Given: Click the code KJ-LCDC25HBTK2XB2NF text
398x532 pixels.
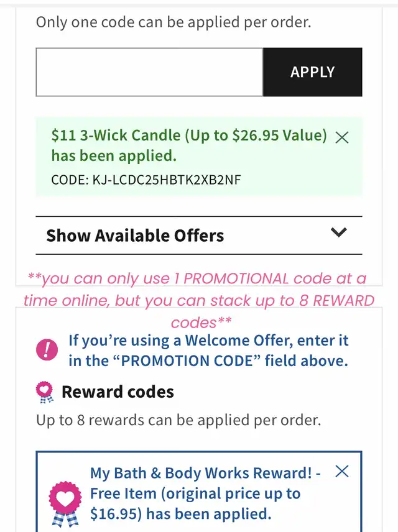Looking at the screenshot, I should coord(146,180).
